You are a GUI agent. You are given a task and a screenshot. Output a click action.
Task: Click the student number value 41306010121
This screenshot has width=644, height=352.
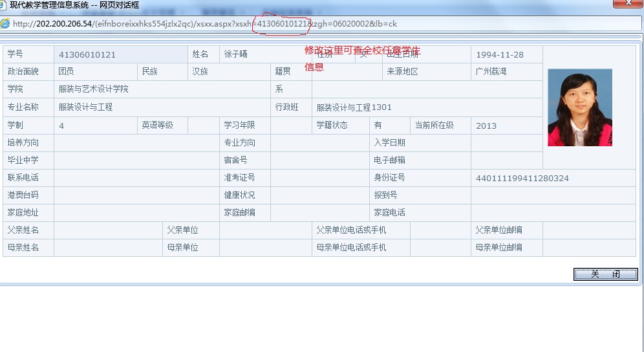(x=87, y=55)
